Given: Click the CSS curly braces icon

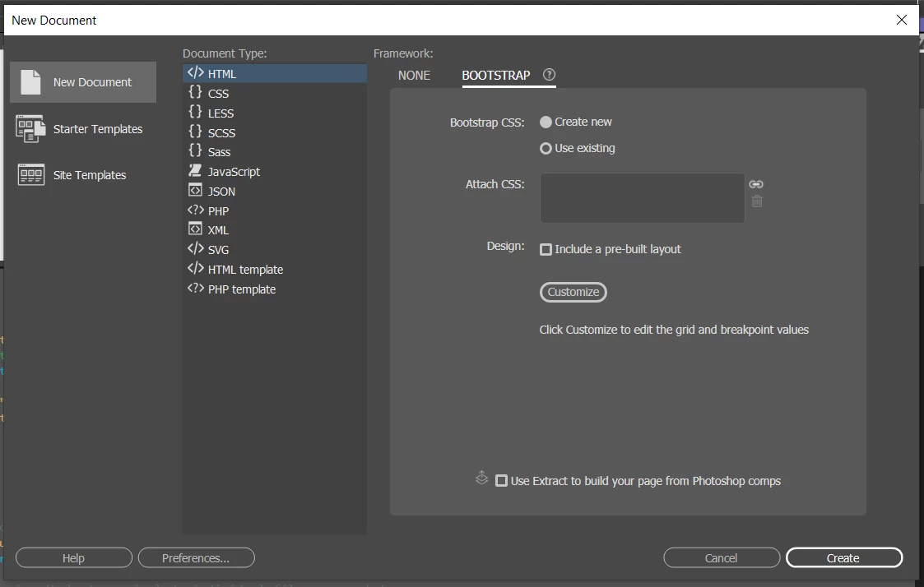Looking at the screenshot, I should 195,92.
